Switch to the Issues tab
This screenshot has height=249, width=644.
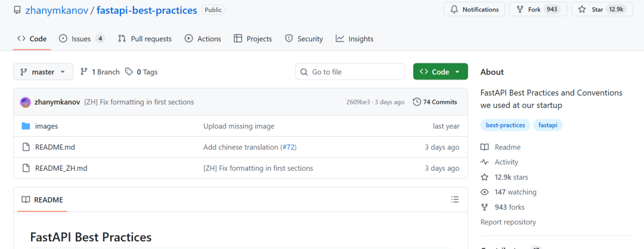[81, 39]
